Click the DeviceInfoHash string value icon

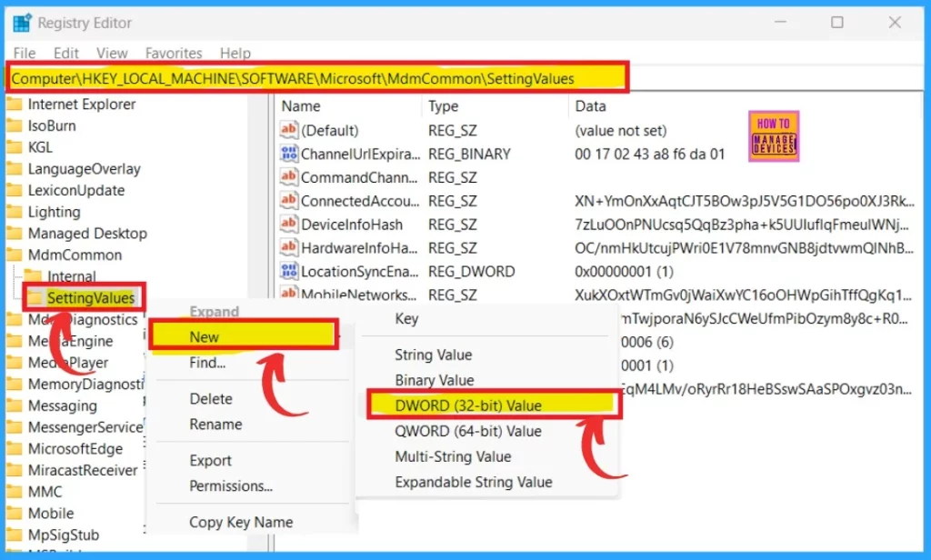pos(288,224)
